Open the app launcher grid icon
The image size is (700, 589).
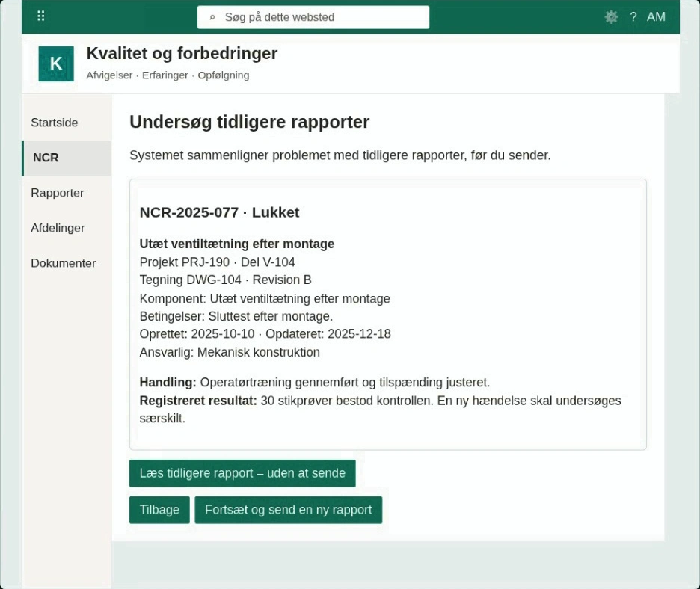pos(40,16)
